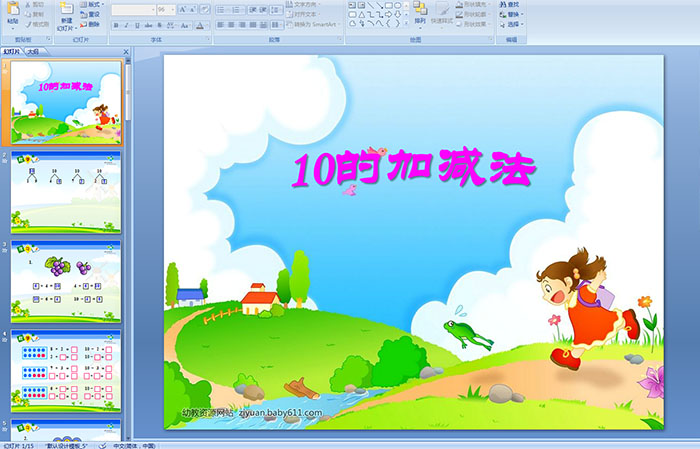Click the New Slide (新建幻灯片) icon
This screenshot has height=449, width=700.
click(x=66, y=9)
